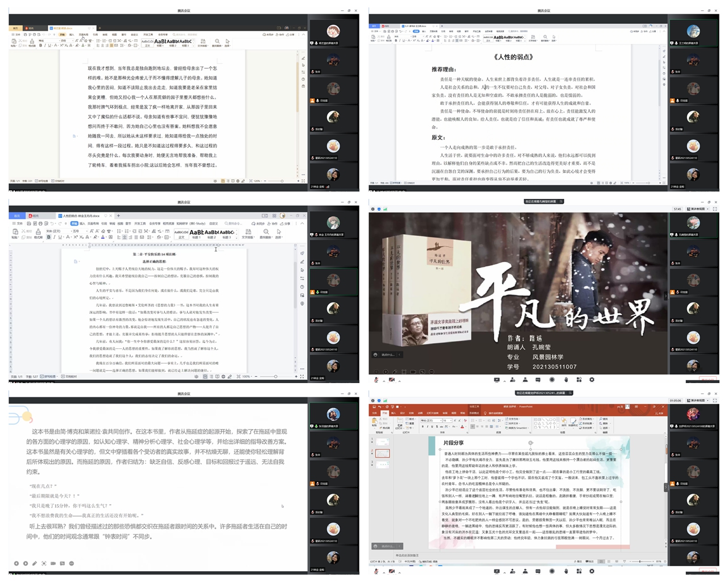The height and width of the screenshot is (582, 728).
Task: Select 人性的弱点-林金玉丹丹.docx document tab
Action: (x=81, y=216)
